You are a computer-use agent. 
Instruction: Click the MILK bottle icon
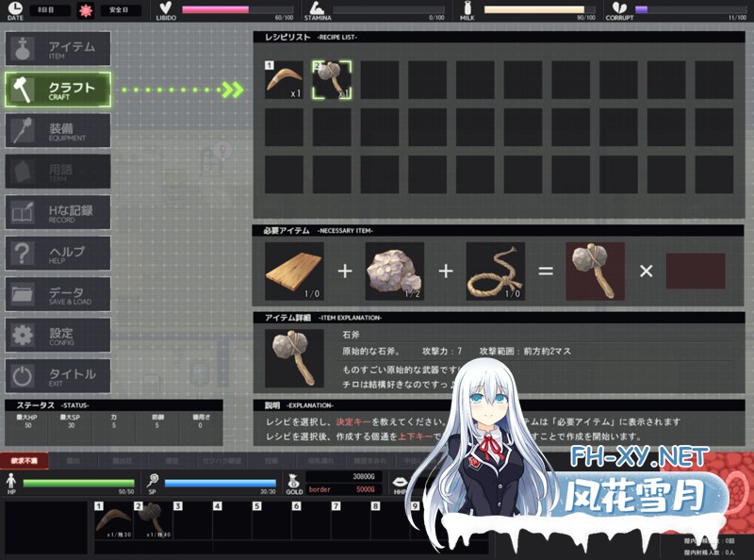click(x=467, y=8)
